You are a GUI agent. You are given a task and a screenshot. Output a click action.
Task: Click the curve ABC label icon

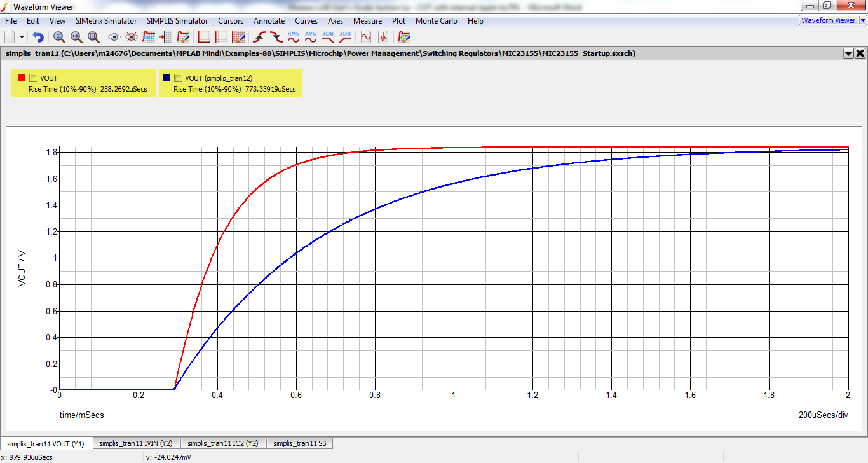pos(149,37)
